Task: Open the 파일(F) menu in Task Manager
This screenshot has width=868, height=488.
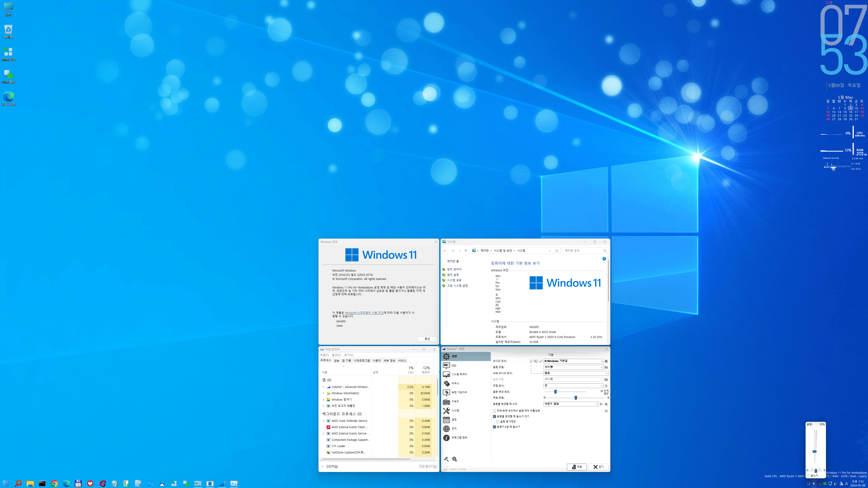Action: [x=324, y=355]
